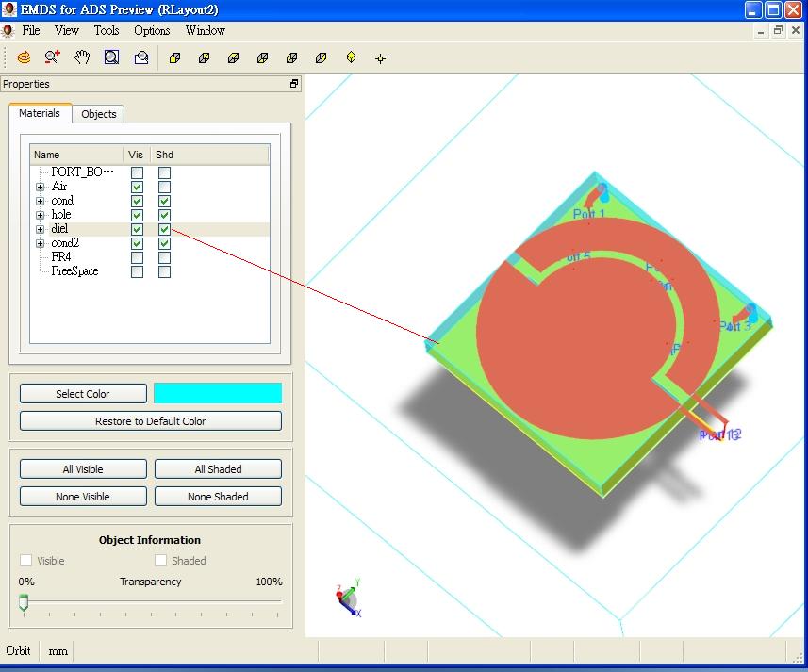The height and width of the screenshot is (672, 808).
Task: Select the diel material name
Action: coord(59,229)
